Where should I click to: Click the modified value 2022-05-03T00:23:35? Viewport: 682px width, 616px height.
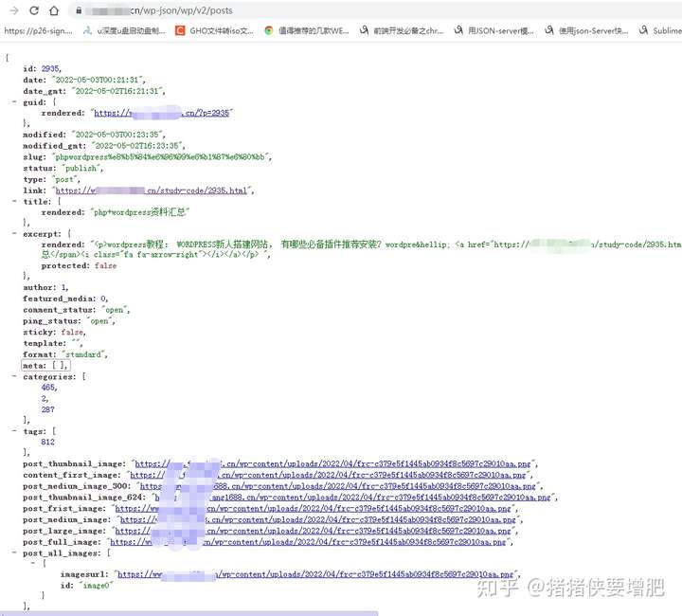tap(117, 135)
